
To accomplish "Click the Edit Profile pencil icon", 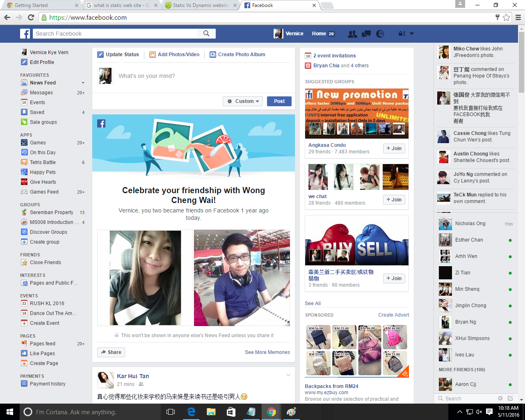I will pos(24,62).
